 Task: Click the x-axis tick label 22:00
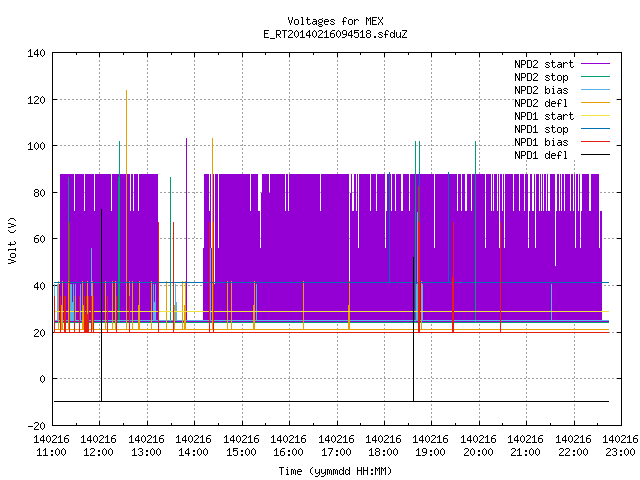point(573,452)
